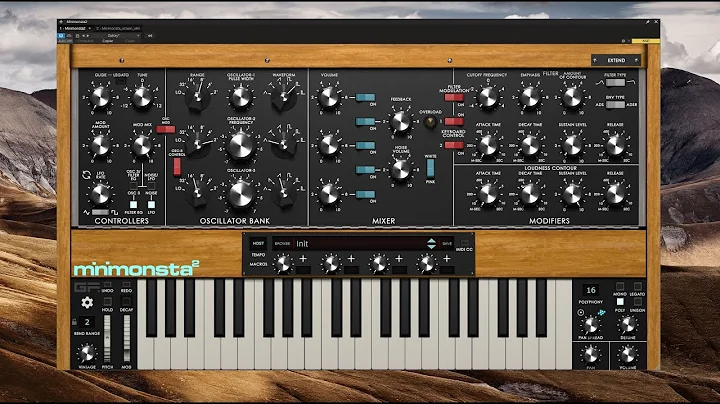Adjust the Noise Volume knob

pyautogui.click(x=400, y=170)
